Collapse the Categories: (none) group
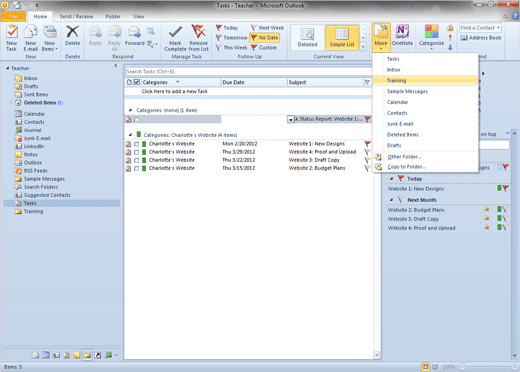The image size is (520, 372). click(x=130, y=110)
